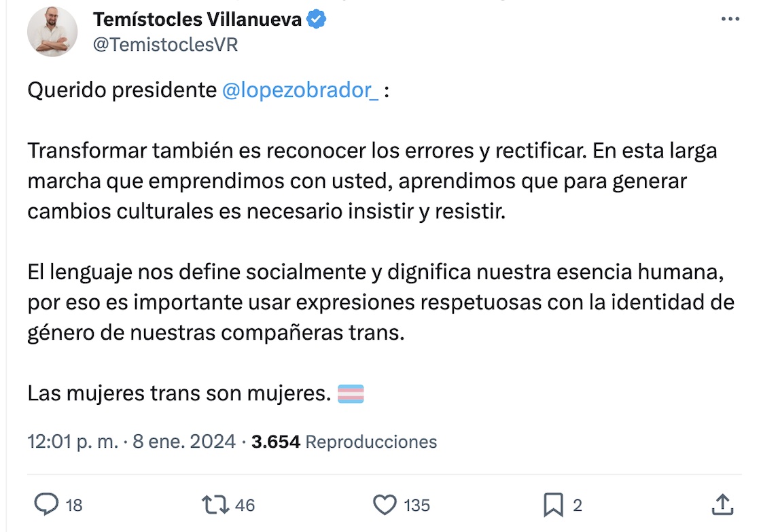Share the tweet using the upload arrow icon
This screenshot has width=761, height=532.
click(722, 505)
